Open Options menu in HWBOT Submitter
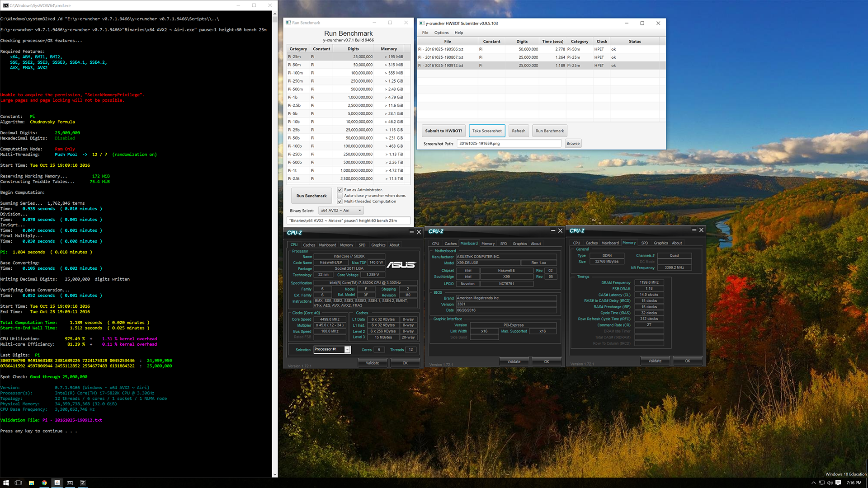This screenshot has width=868, height=488. 441,33
